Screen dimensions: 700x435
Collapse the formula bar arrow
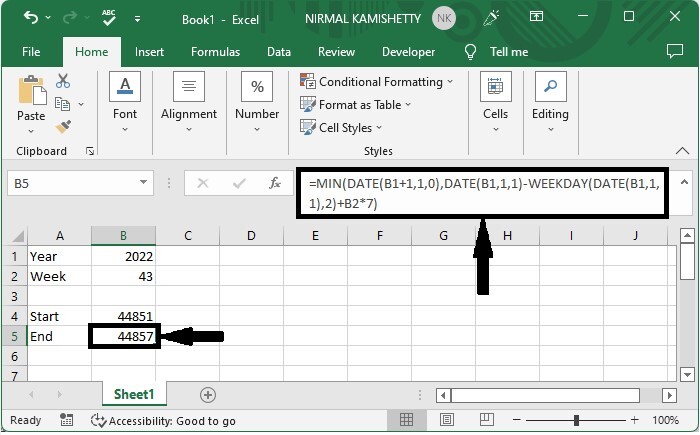click(x=684, y=182)
